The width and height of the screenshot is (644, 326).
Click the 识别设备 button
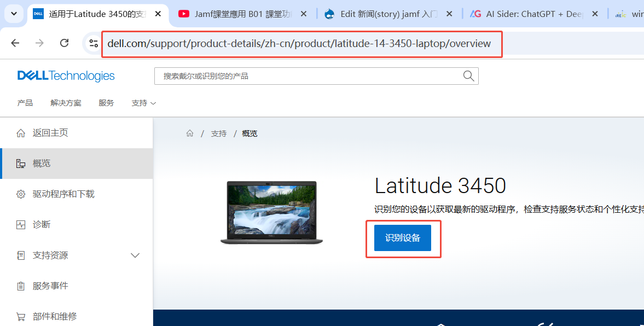403,238
